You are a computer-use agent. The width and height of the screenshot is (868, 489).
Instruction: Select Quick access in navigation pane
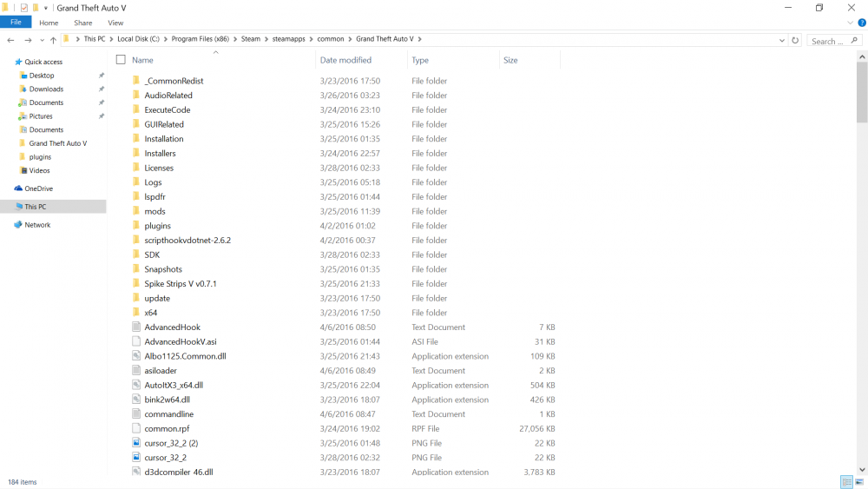pyautogui.click(x=43, y=62)
